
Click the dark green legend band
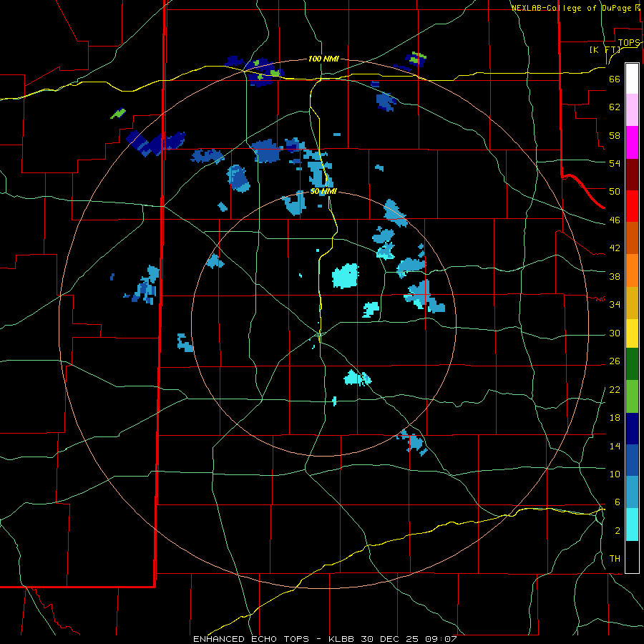coord(632,364)
